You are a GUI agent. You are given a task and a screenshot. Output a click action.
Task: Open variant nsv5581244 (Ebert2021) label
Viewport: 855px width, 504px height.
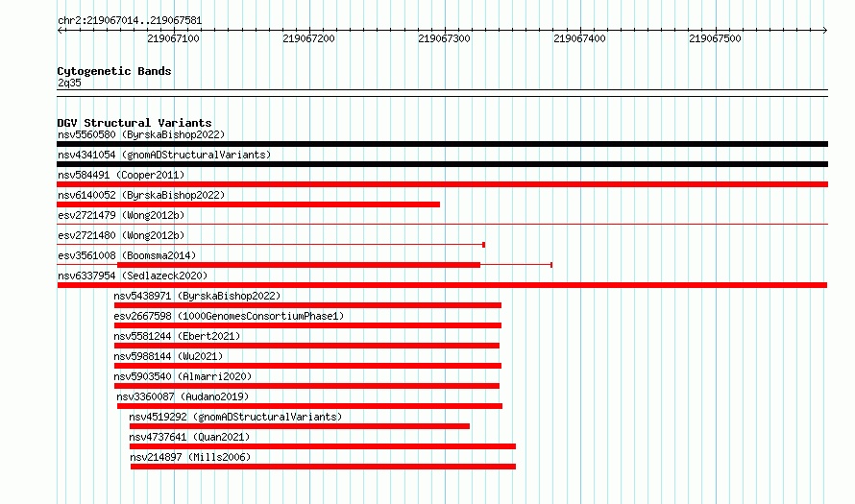point(177,336)
